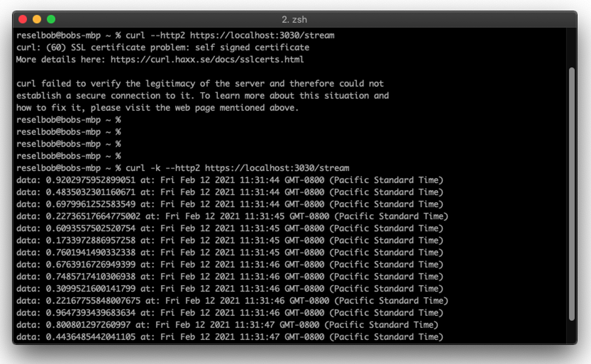The width and height of the screenshot is (591, 364).
Task: Click the localhost URL in the curl -k command
Action: (276, 168)
